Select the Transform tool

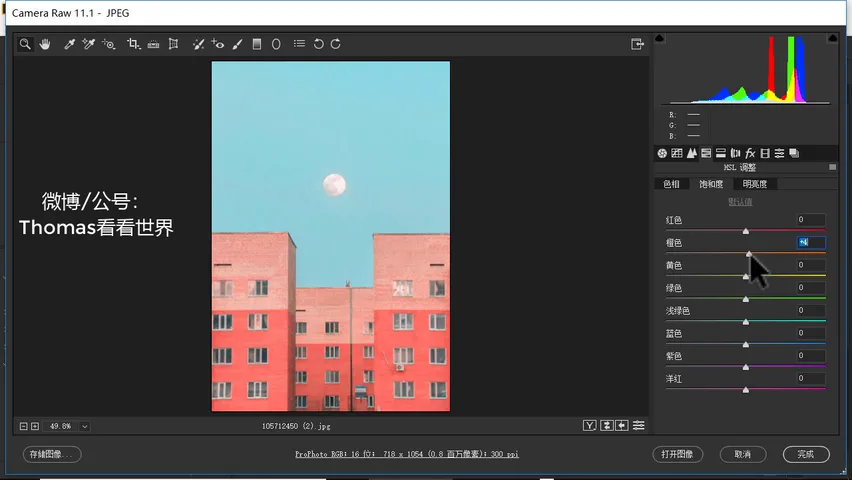[x=173, y=44]
